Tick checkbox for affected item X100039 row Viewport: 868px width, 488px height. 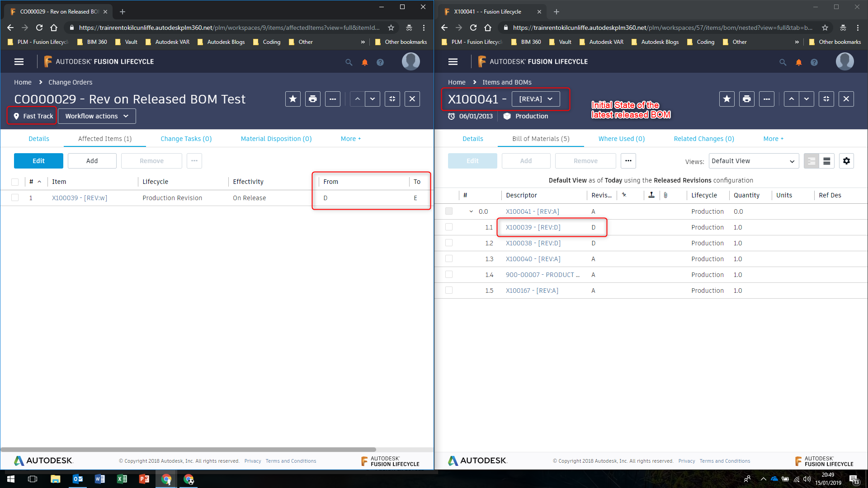click(x=15, y=198)
